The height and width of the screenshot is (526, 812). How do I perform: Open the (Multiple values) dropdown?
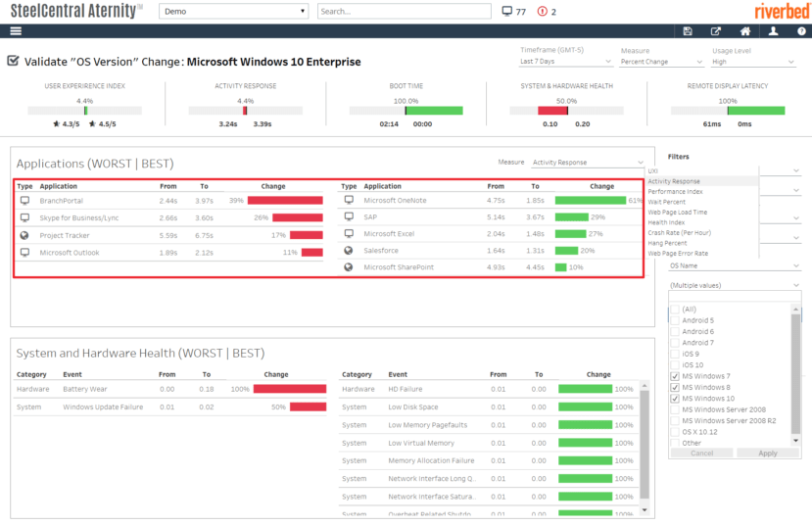click(x=735, y=285)
